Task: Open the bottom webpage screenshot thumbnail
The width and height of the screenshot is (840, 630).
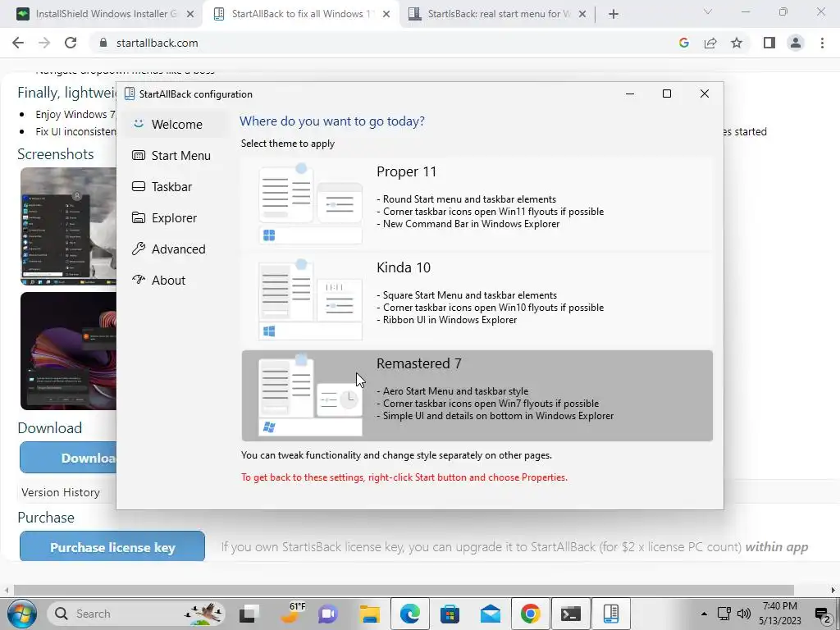Action: 69,351
